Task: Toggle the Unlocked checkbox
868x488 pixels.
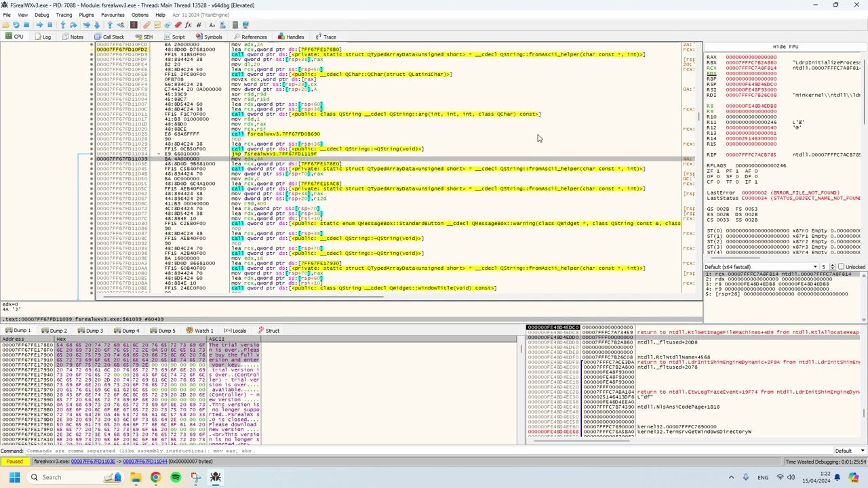Action: pyautogui.click(x=841, y=267)
